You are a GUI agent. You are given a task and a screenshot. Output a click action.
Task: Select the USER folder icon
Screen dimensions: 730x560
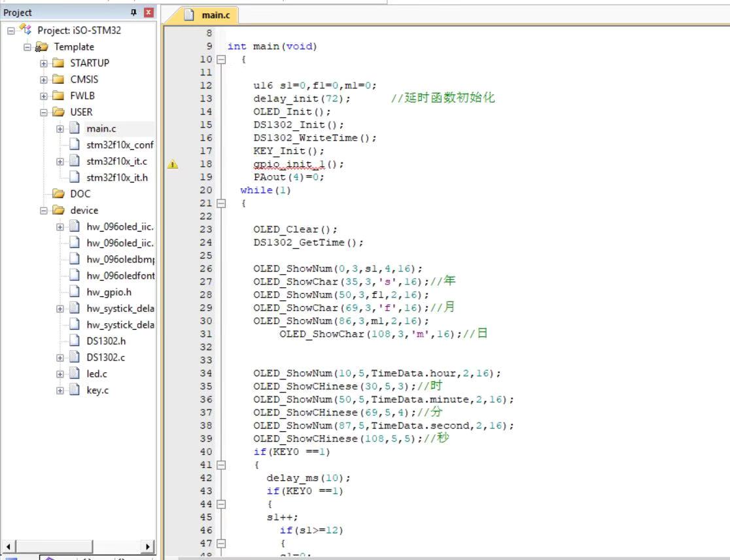pyautogui.click(x=58, y=112)
